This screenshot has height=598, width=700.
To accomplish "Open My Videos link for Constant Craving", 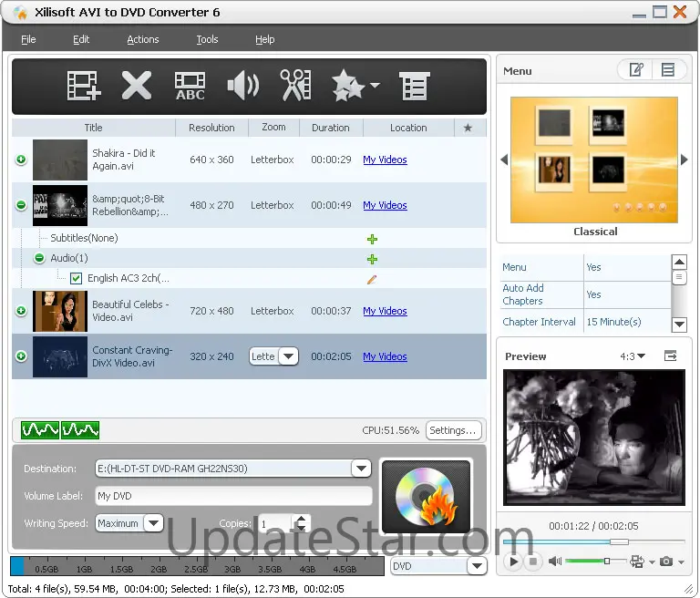I will [x=385, y=356].
